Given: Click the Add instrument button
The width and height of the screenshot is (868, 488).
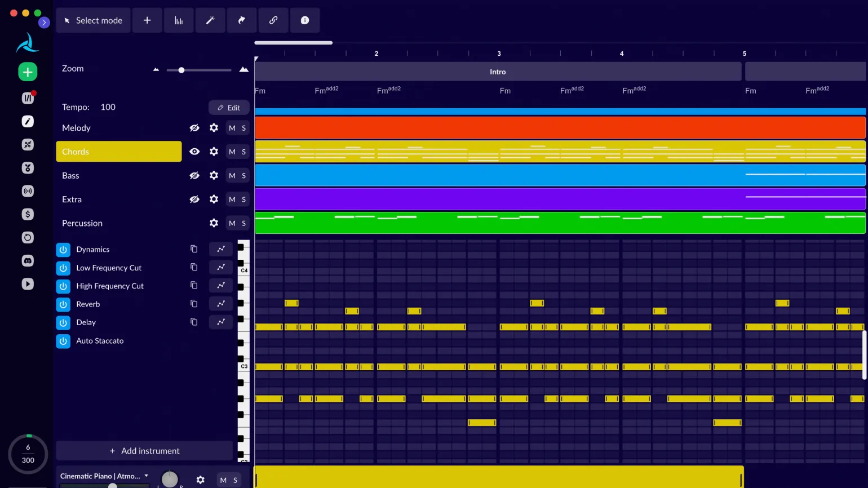Looking at the screenshot, I should point(144,451).
